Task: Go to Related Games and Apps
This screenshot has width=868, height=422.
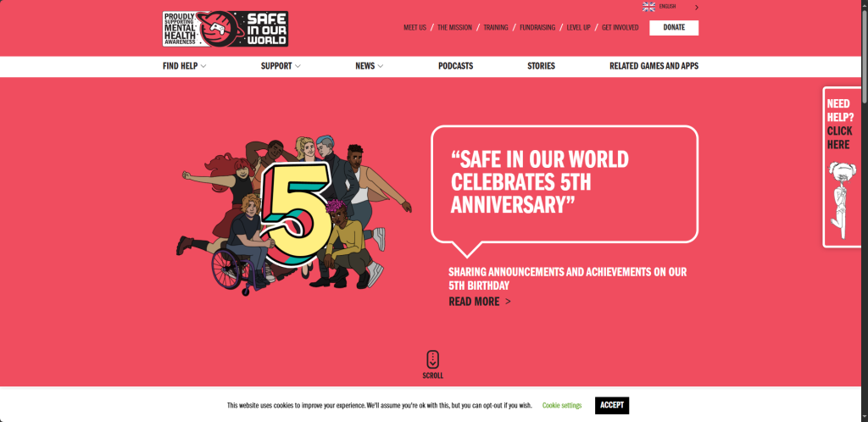Action: [654, 66]
